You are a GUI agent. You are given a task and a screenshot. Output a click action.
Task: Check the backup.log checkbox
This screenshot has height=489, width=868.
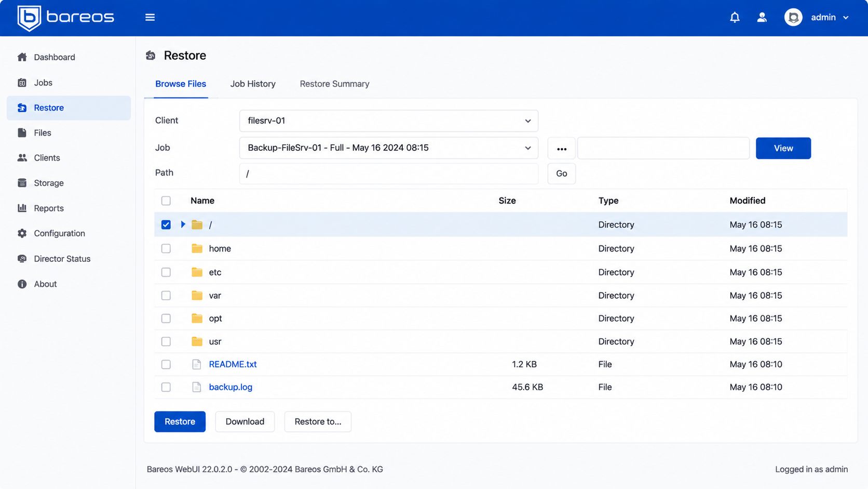coord(166,387)
